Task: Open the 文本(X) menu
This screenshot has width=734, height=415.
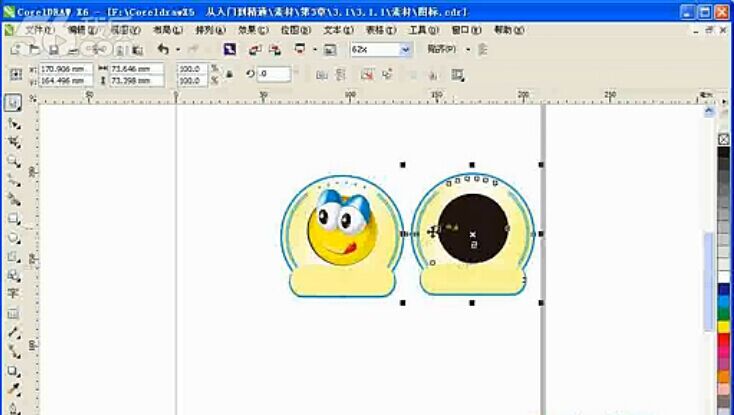Action: [x=338, y=30]
